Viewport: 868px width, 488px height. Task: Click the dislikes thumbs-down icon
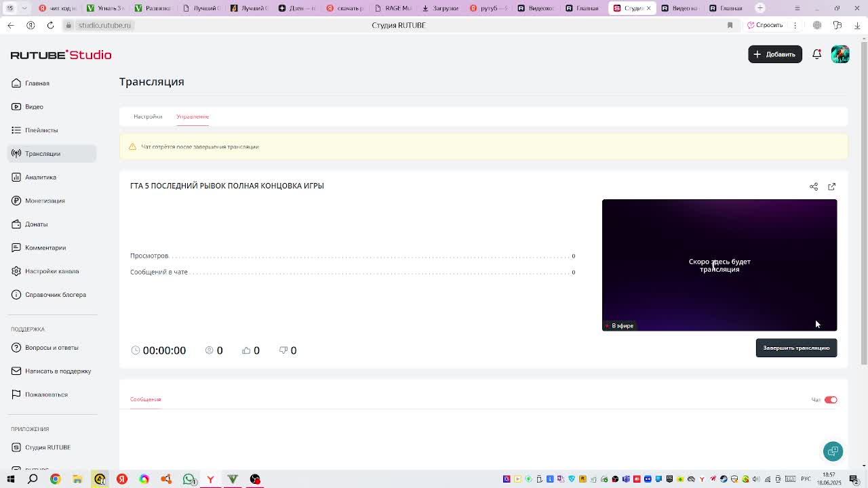point(283,350)
